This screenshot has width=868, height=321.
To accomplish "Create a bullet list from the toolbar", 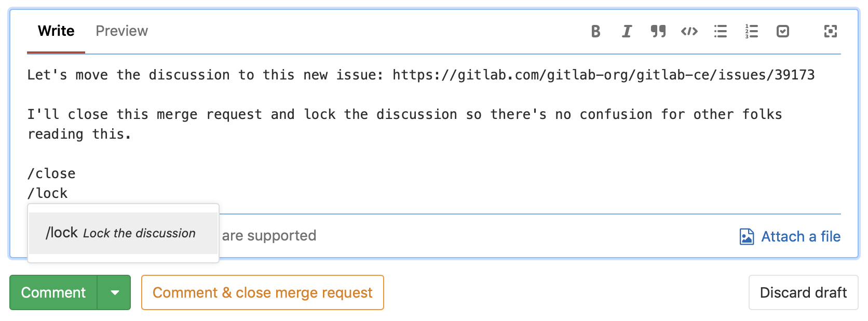I will tap(721, 31).
